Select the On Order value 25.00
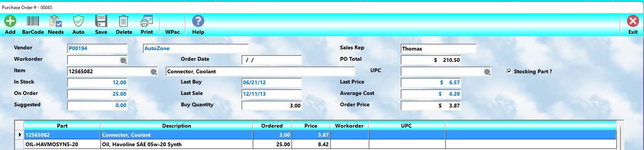The height and width of the screenshot is (150, 644). 97,94
